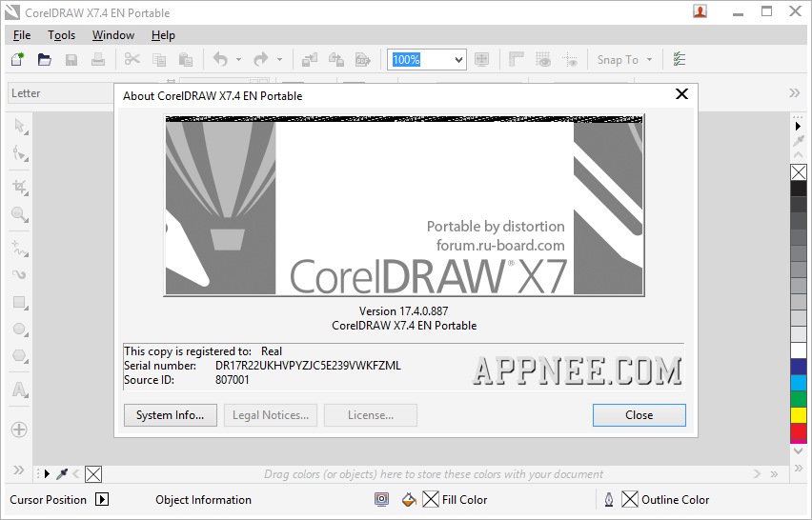Screen dimensions: 812x520
Task: Pick the blue swatch in color palette
Action: (799, 367)
